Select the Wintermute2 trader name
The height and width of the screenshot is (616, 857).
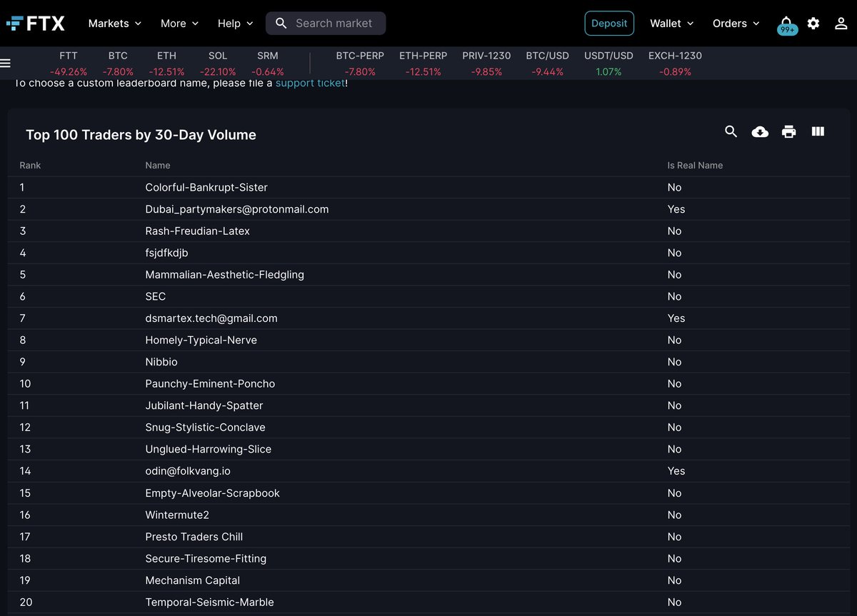click(x=177, y=515)
